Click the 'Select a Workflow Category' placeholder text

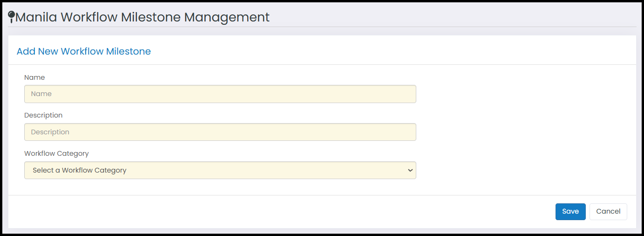coord(80,170)
